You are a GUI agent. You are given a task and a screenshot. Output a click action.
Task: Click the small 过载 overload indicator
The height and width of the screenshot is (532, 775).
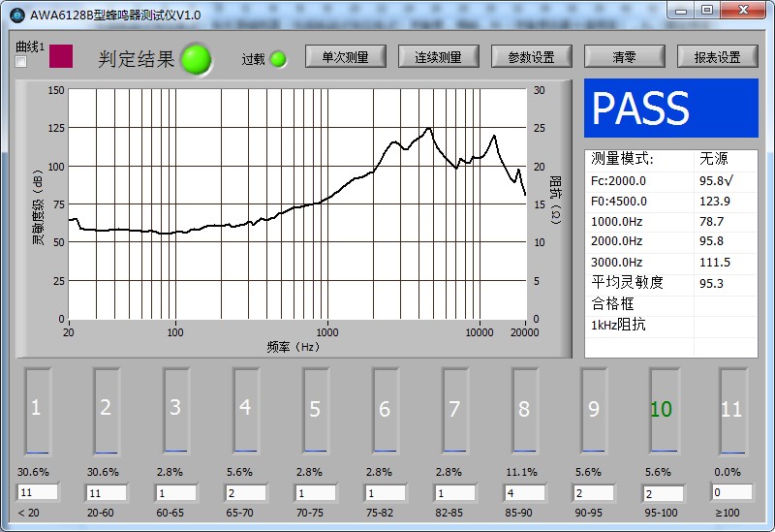pos(278,59)
